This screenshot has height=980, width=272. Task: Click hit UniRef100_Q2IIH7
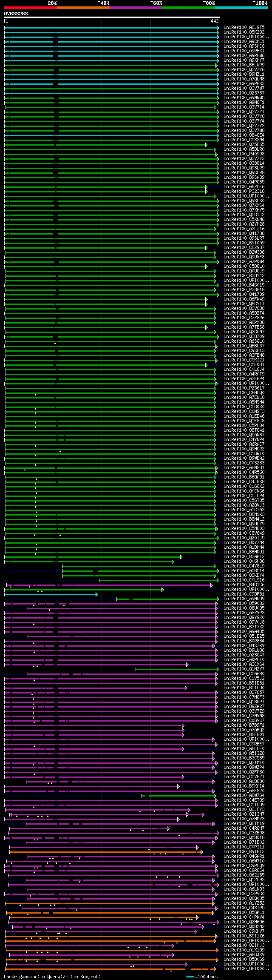coord(244,814)
